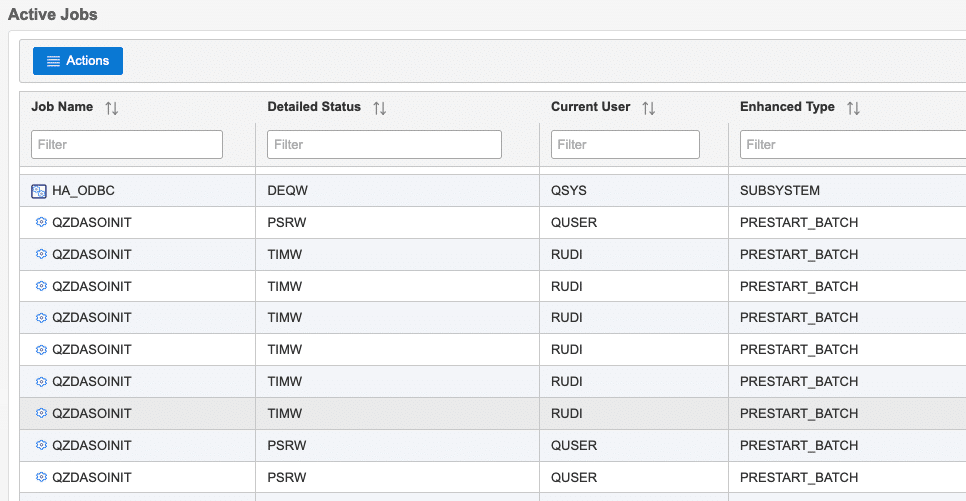966x501 pixels.
Task: Click the Job Name column header label
Action: [x=62, y=107]
